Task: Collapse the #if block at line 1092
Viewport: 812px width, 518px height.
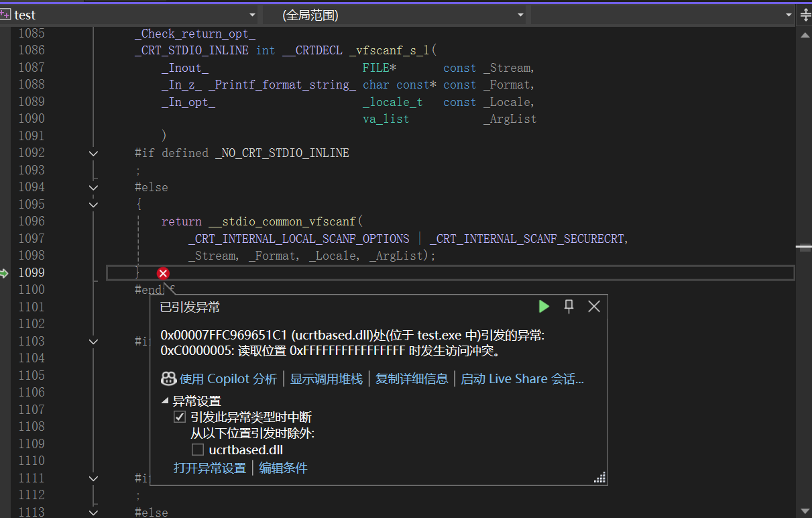Action: [93, 154]
